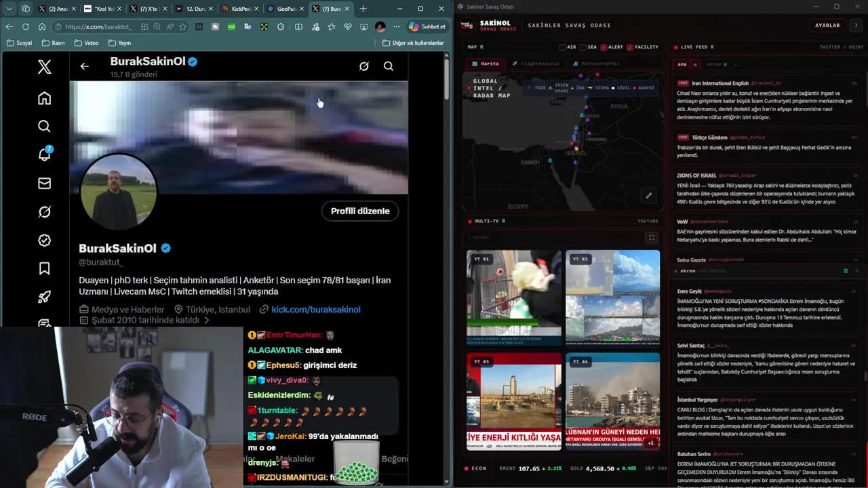Open the tab workspaces icon
Viewport: 868px width, 488px height.
point(26,9)
